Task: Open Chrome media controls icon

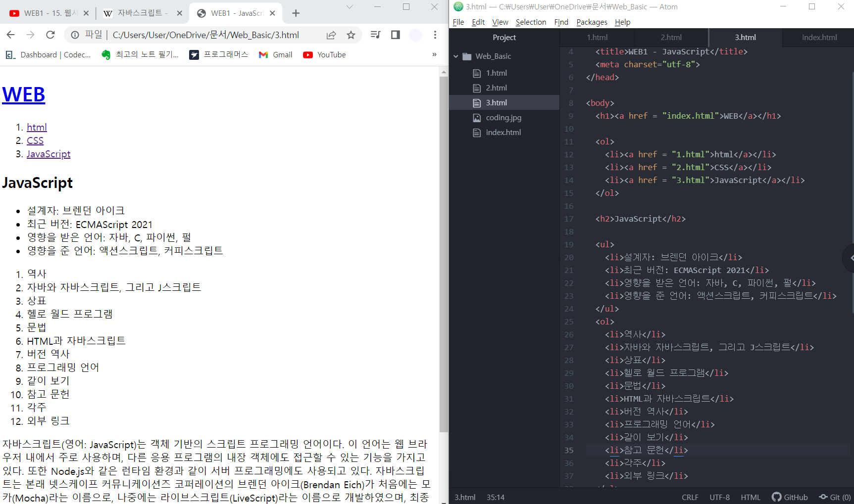Action: tap(376, 35)
